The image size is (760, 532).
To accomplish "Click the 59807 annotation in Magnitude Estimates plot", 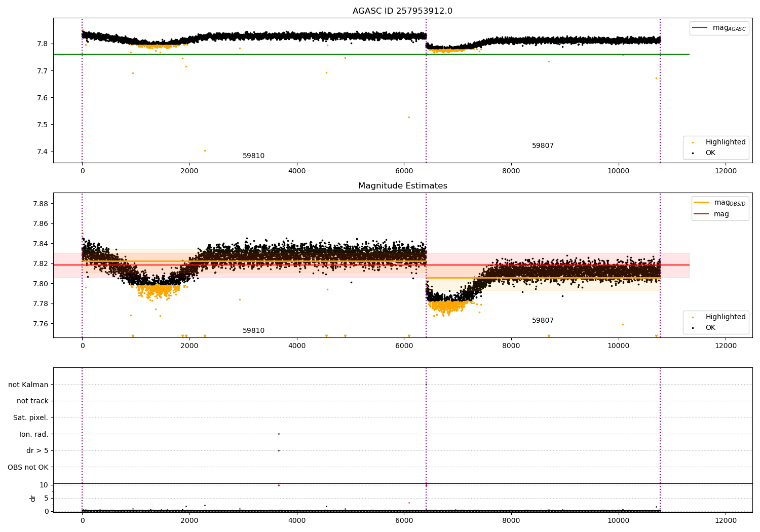I will pos(543,321).
